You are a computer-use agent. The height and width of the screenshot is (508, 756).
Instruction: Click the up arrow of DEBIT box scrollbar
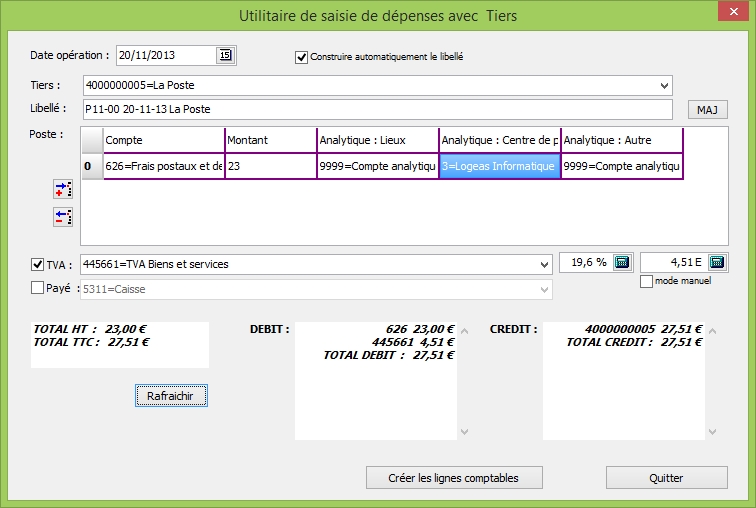point(463,329)
